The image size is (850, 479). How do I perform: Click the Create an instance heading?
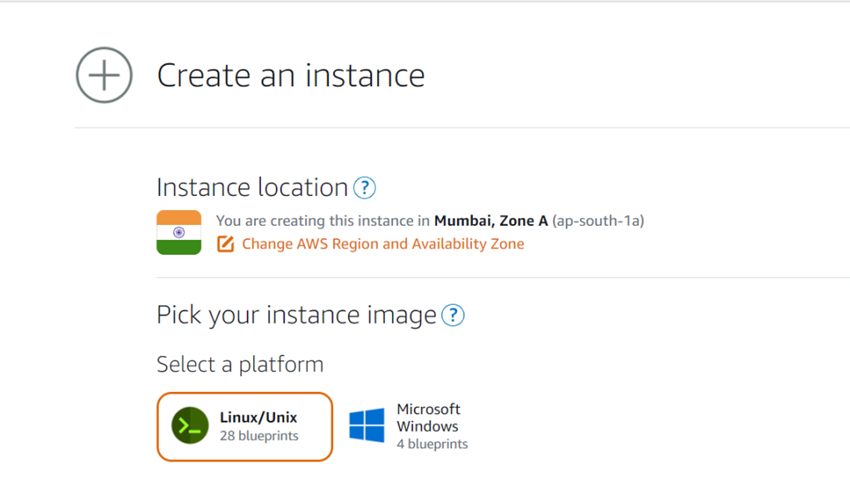pos(291,75)
